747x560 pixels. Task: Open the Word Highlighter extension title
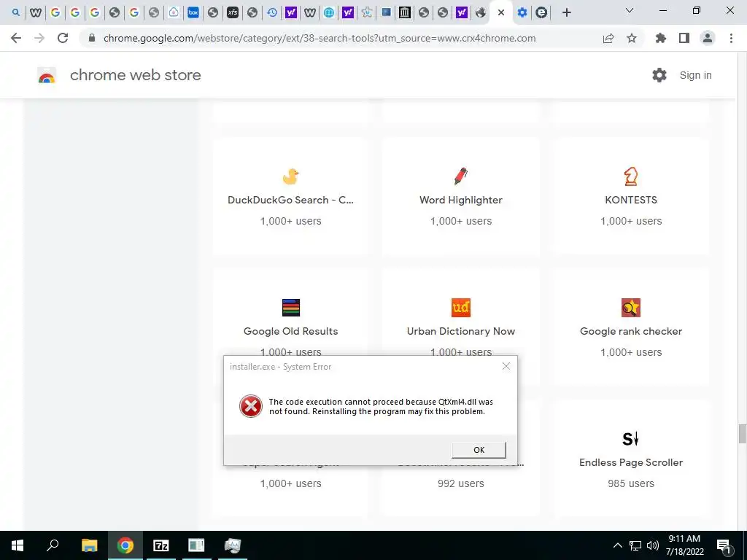point(461,200)
